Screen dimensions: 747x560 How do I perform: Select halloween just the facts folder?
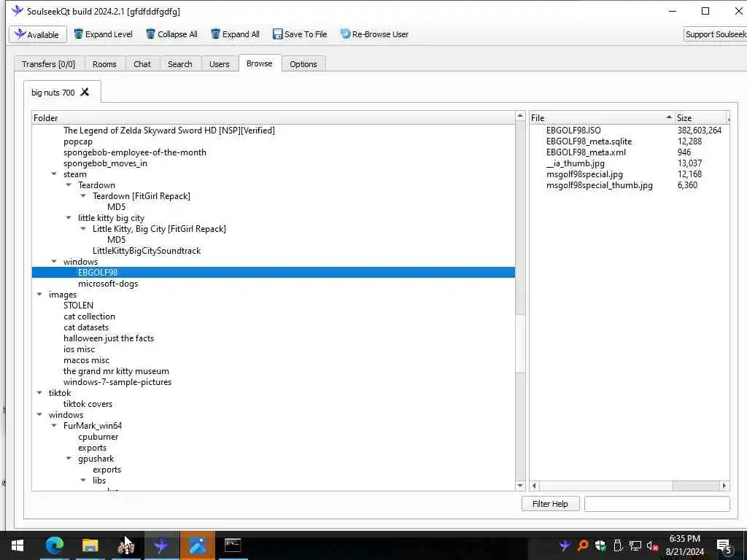point(109,338)
